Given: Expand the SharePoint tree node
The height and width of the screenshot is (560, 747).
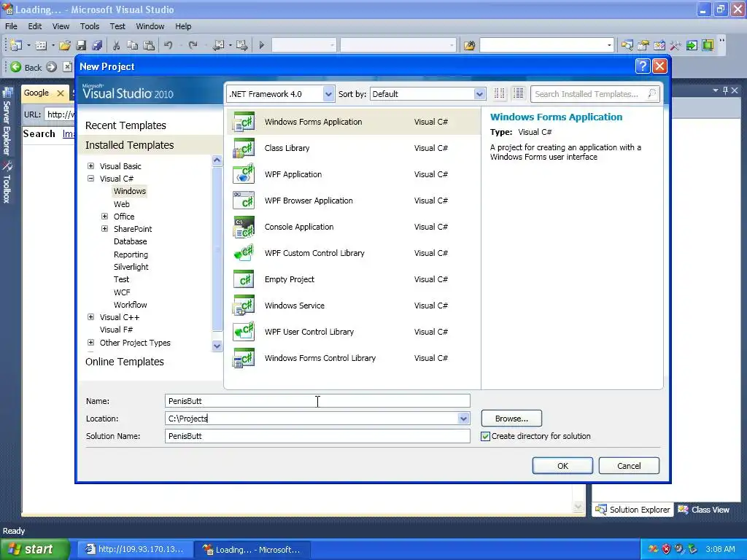Looking at the screenshot, I should [105, 228].
